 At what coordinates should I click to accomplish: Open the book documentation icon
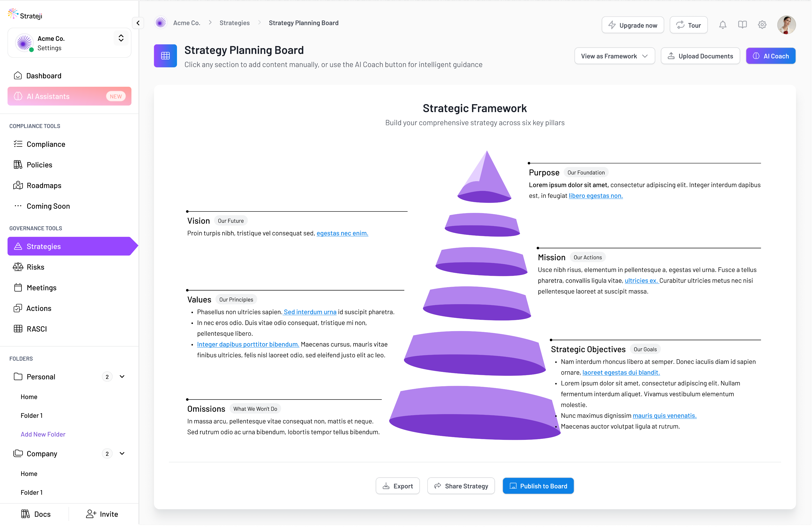[742, 25]
